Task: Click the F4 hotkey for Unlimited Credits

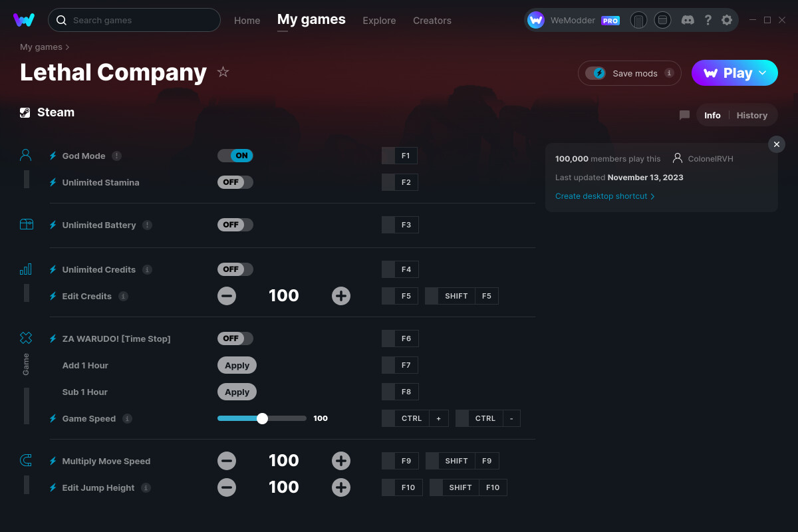Action: click(x=400, y=269)
